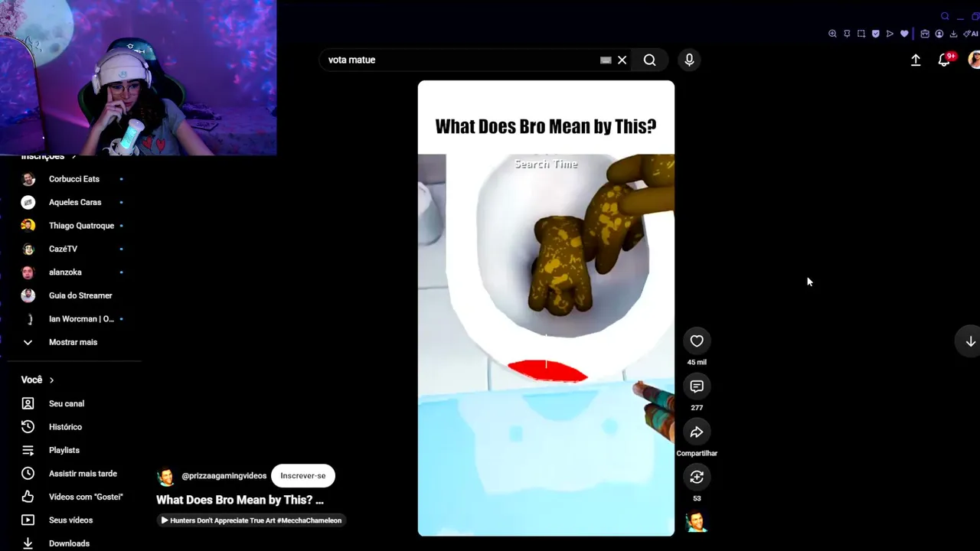Expand subscriptions with Mostrar mais
The height and width of the screenshot is (551, 980).
(73, 342)
